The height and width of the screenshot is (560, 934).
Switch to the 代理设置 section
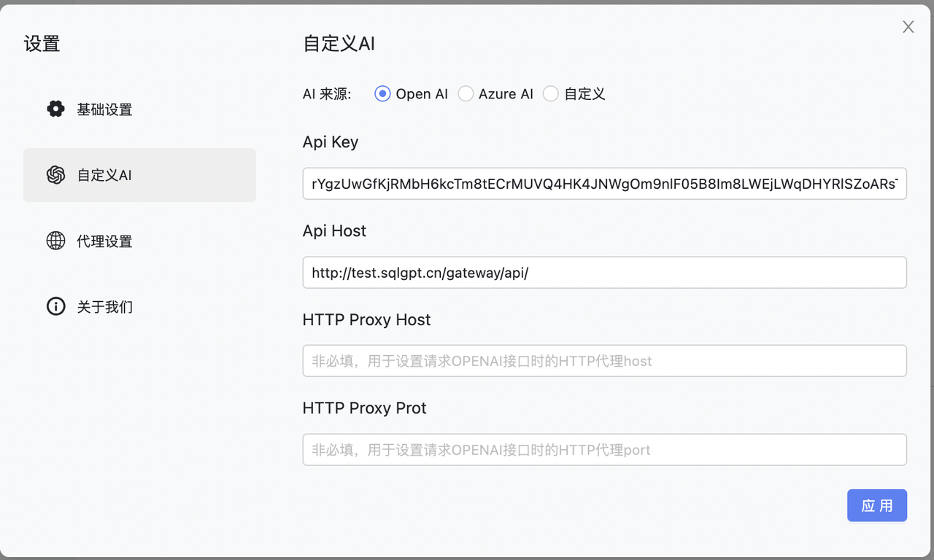click(x=139, y=241)
